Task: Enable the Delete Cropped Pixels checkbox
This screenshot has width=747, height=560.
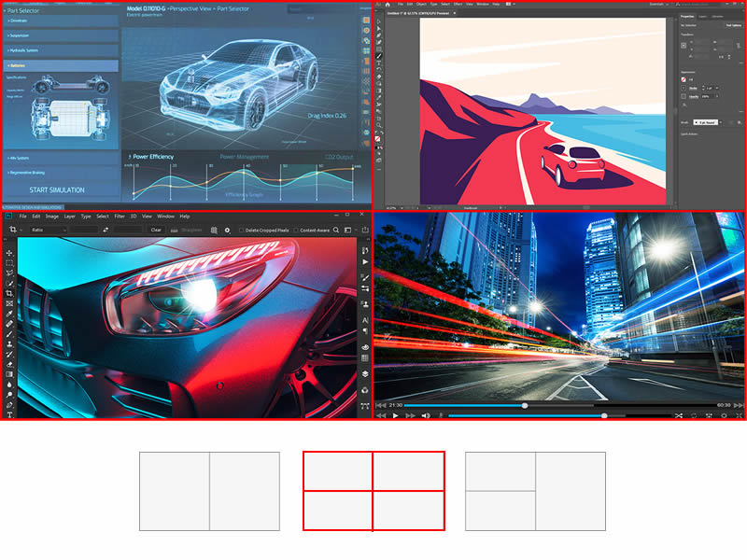Action: (242, 230)
